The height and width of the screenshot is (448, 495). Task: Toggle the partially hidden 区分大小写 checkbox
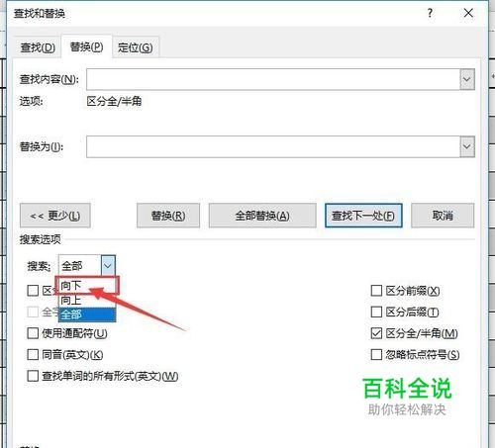pyautogui.click(x=33, y=291)
